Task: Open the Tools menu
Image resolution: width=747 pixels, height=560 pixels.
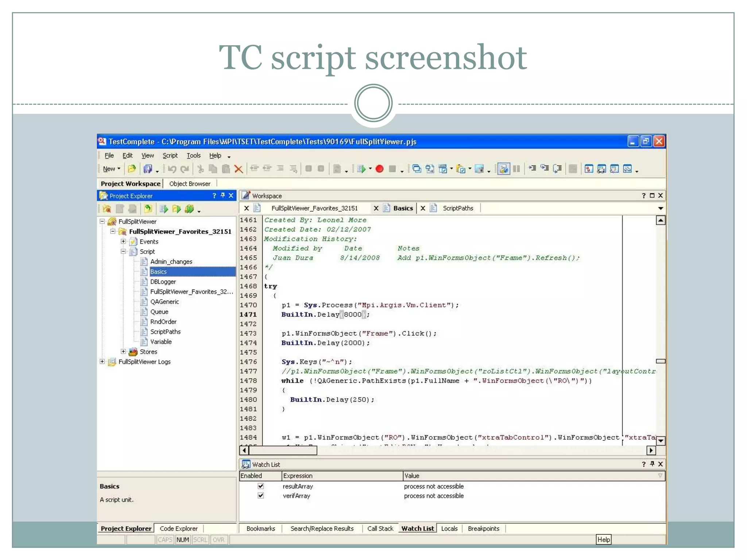Action: click(194, 155)
